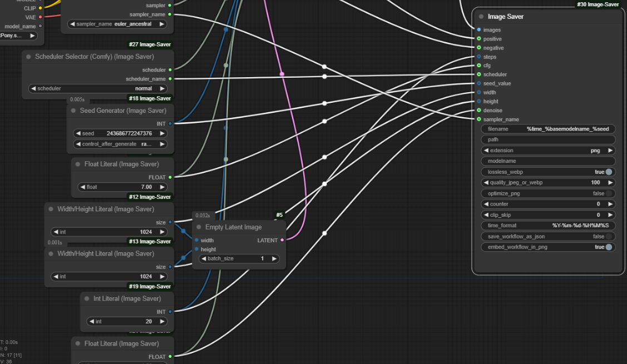
Task: Click the INT output socket of Seed Generator
Action: click(x=170, y=124)
